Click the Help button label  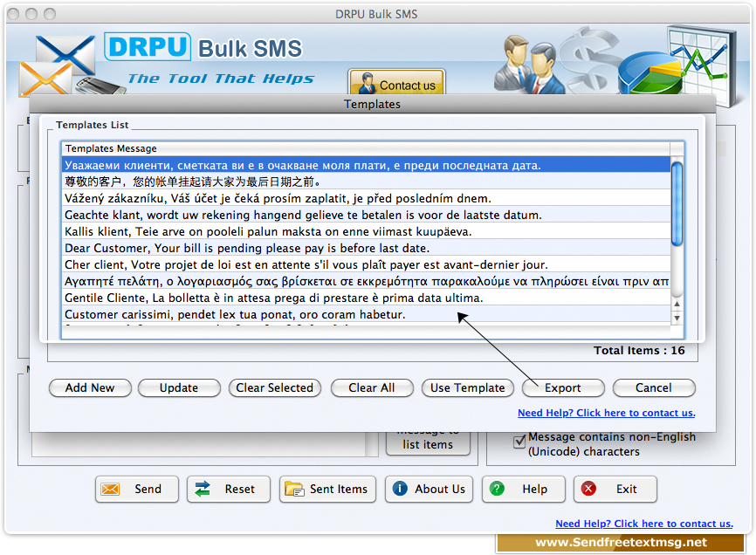click(534, 489)
